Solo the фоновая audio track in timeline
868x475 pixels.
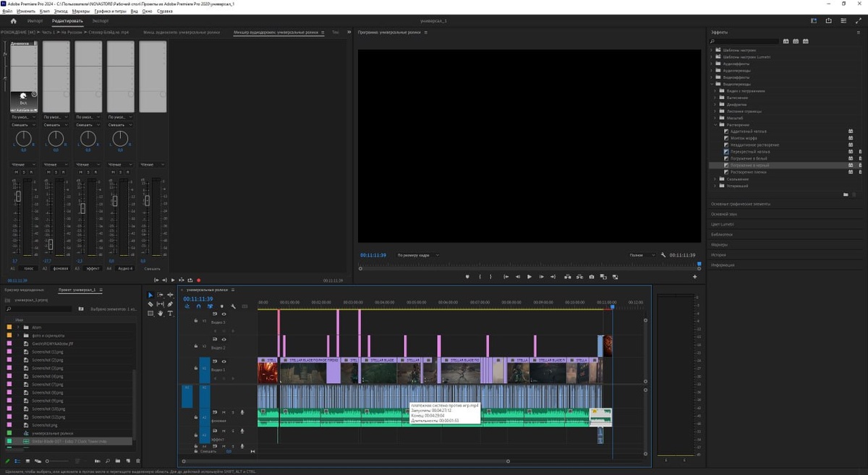coord(233,413)
